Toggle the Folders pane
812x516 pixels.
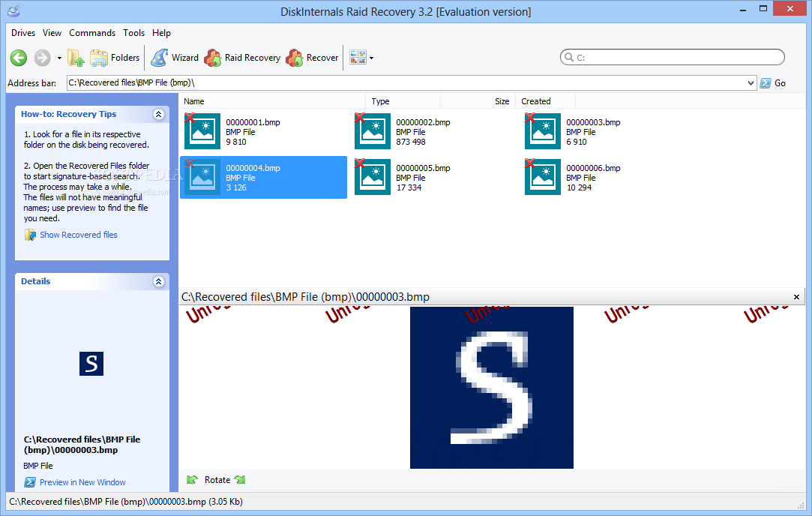[115, 58]
